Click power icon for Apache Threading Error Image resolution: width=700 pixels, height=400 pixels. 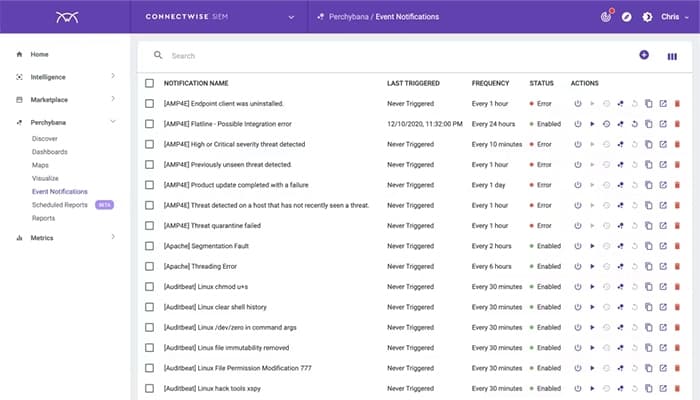click(578, 267)
